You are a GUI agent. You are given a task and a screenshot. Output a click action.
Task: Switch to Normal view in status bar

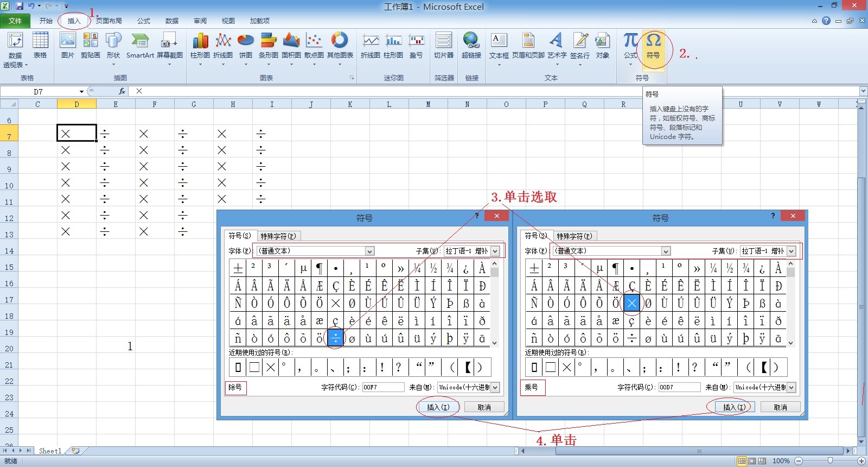click(742, 461)
